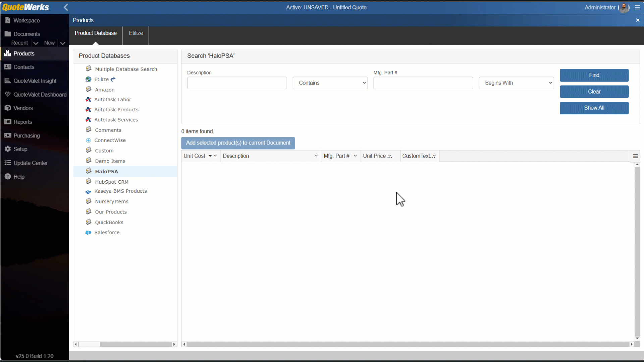Image resolution: width=644 pixels, height=362 pixels.
Task: Open the hamburger menu next to Administrator
Action: [637, 7]
